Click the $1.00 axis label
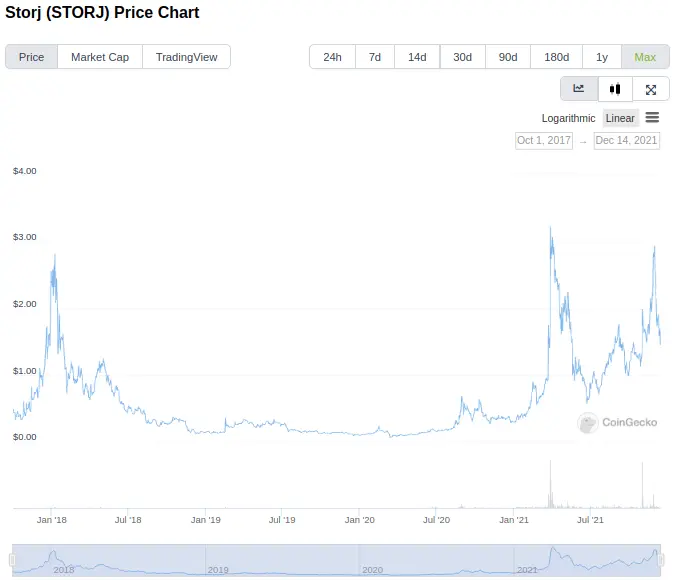 click(24, 371)
